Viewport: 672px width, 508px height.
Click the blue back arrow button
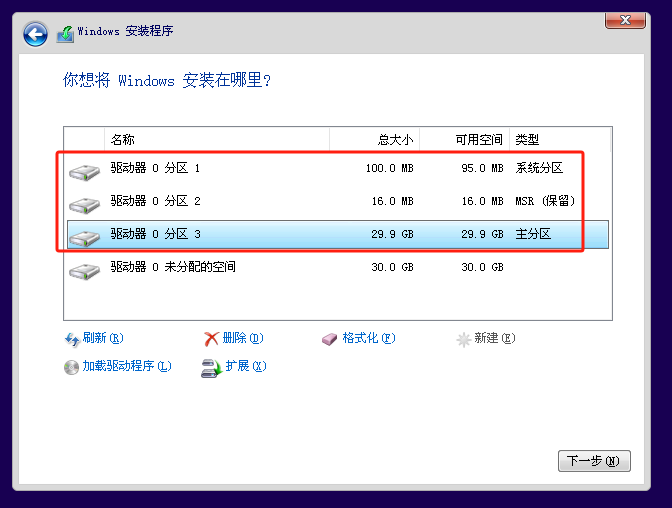[x=36, y=35]
